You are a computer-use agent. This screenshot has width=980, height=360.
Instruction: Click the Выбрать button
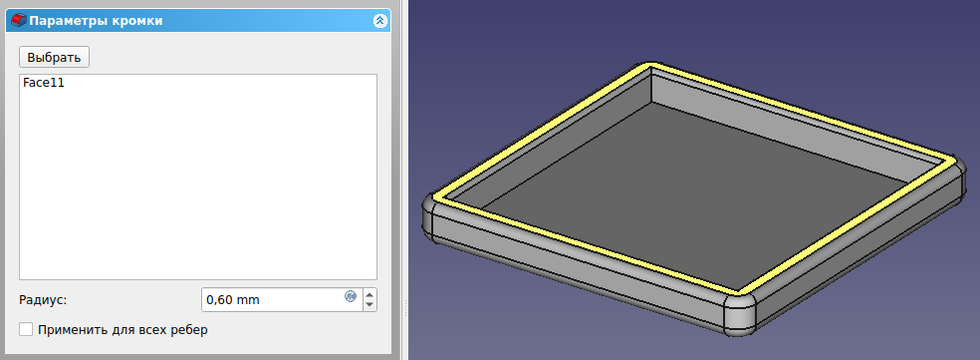[x=55, y=57]
